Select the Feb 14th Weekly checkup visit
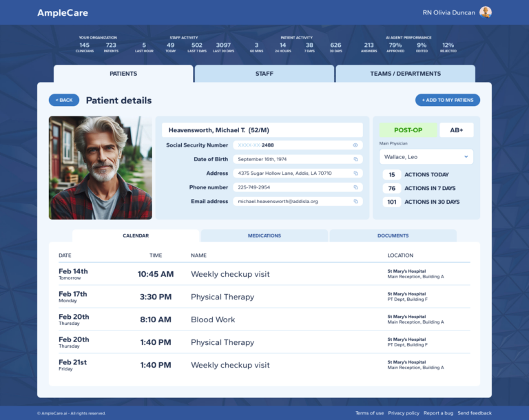 264,274
